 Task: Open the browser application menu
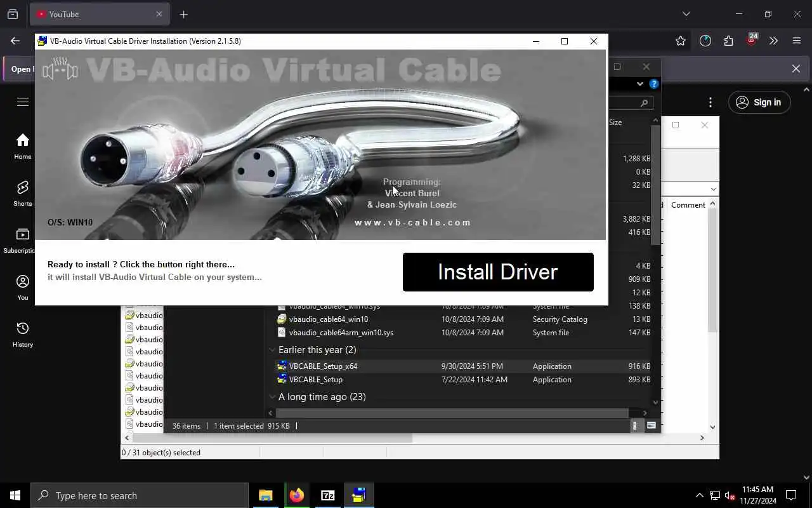coord(797,41)
